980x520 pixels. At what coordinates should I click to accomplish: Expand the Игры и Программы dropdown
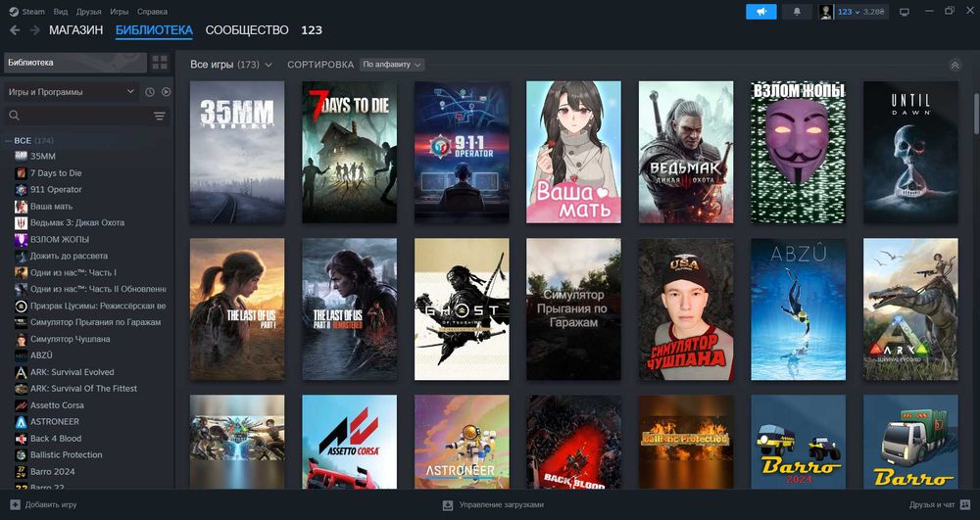[x=72, y=92]
